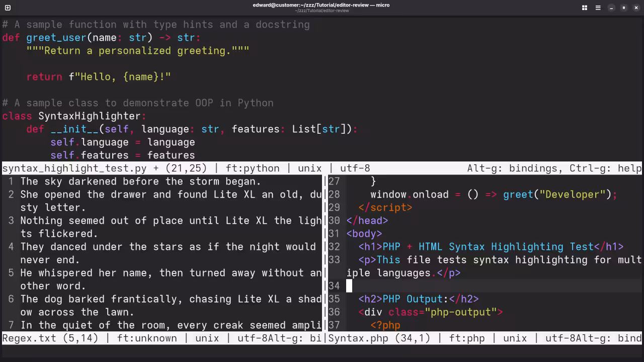Image resolution: width=644 pixels, height=362 pixels.
Task: Click the 'unix' line-ending indicator for Regex.txt
Action: [x=207, y=338]
